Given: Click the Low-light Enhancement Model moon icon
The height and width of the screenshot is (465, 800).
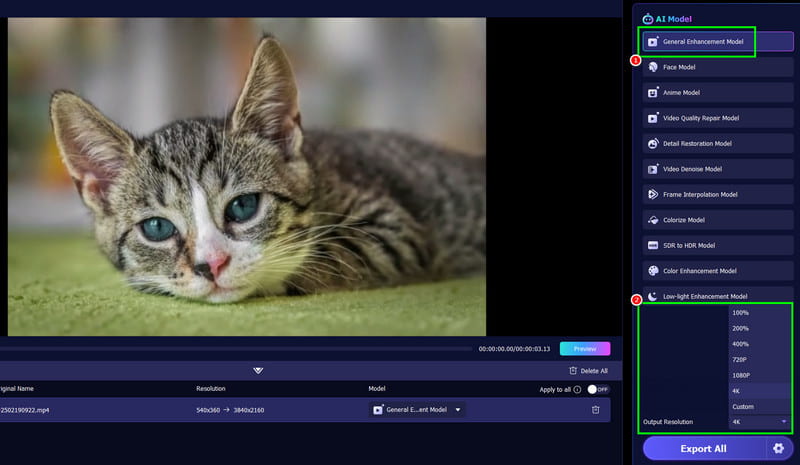Looking at the screenshot, I should click(653, 296).
